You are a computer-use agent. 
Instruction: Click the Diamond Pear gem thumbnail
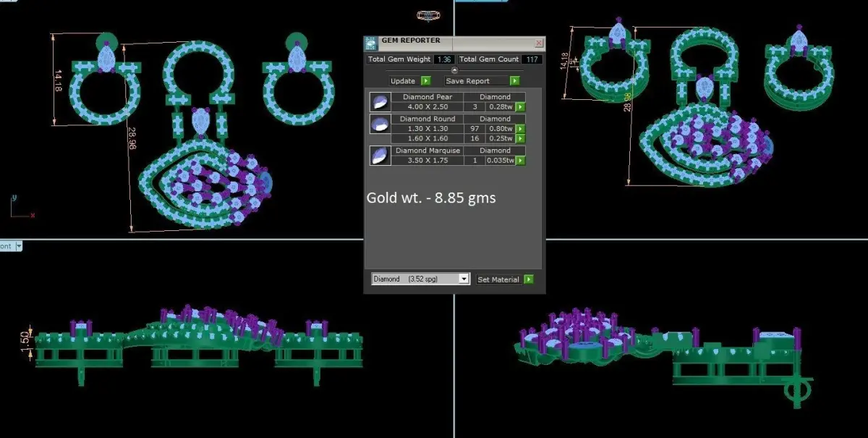coord(379,102)
